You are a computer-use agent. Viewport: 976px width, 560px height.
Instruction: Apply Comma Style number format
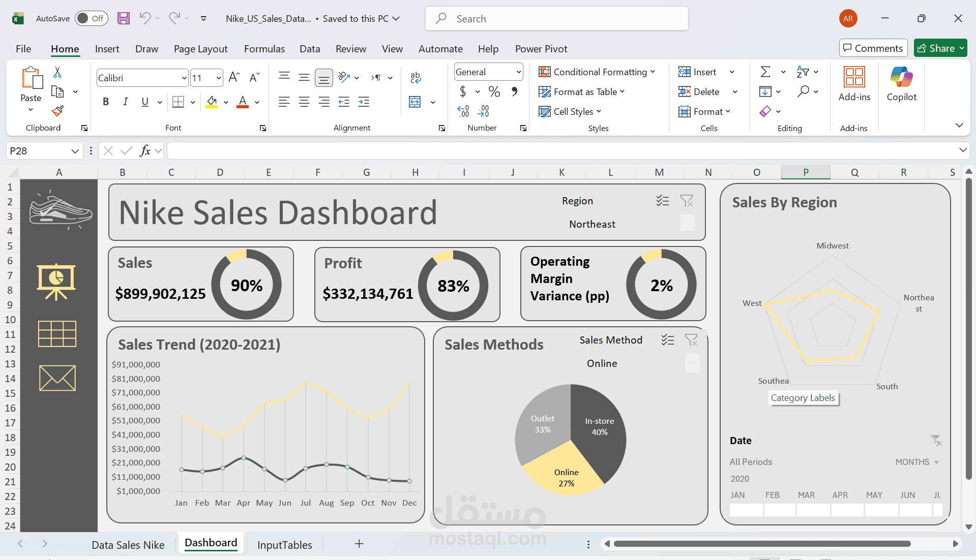coord(514,91)
